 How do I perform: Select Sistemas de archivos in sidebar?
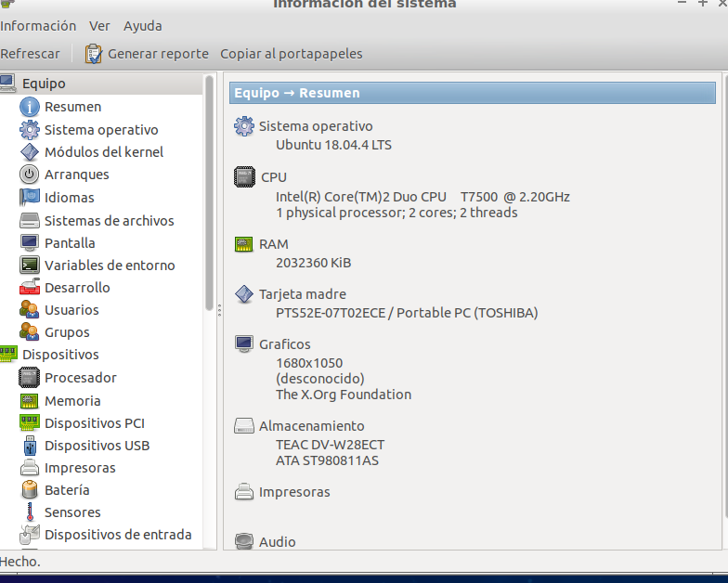tap(109, 221)
